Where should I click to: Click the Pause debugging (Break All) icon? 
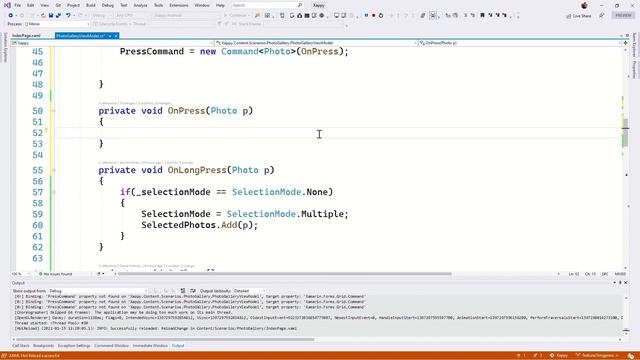[x=366, y=16]
